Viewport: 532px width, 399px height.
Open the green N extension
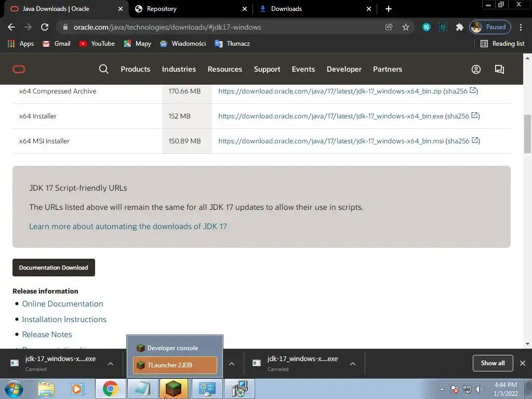(x=427, y=27)
